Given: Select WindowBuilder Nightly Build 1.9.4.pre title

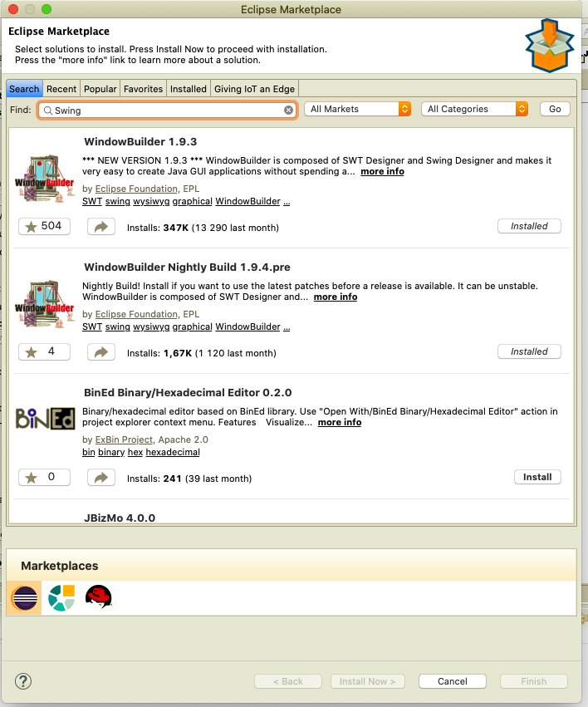Looking at the screenshot, I should (187, 267).
